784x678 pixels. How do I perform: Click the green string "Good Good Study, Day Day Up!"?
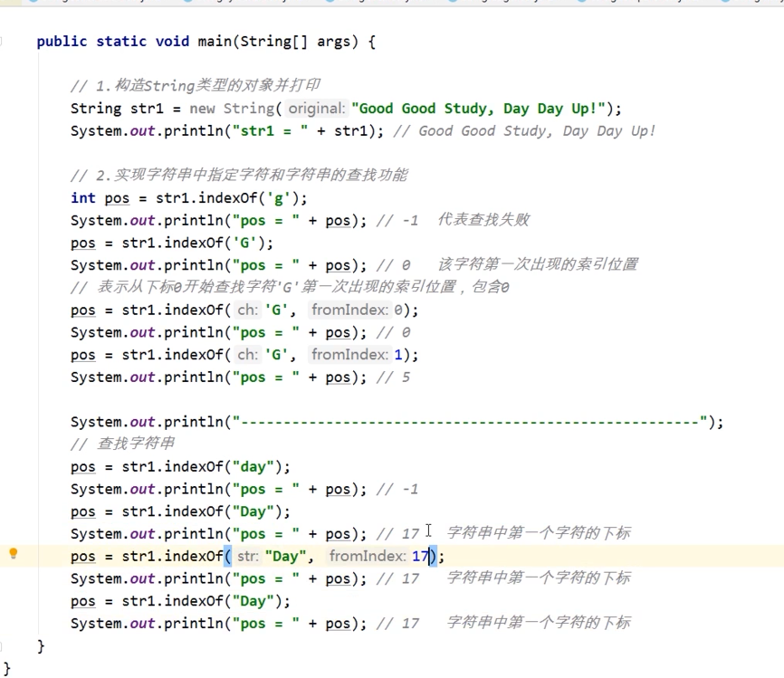(479, 109)
